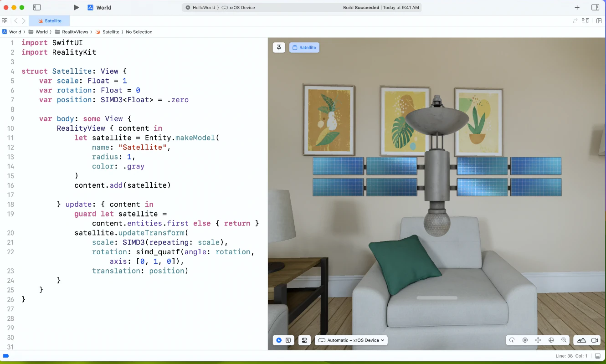The height and width of the screenshot is (364, 606).
Task: Pin the preview canvas
Action: [279, 47]
